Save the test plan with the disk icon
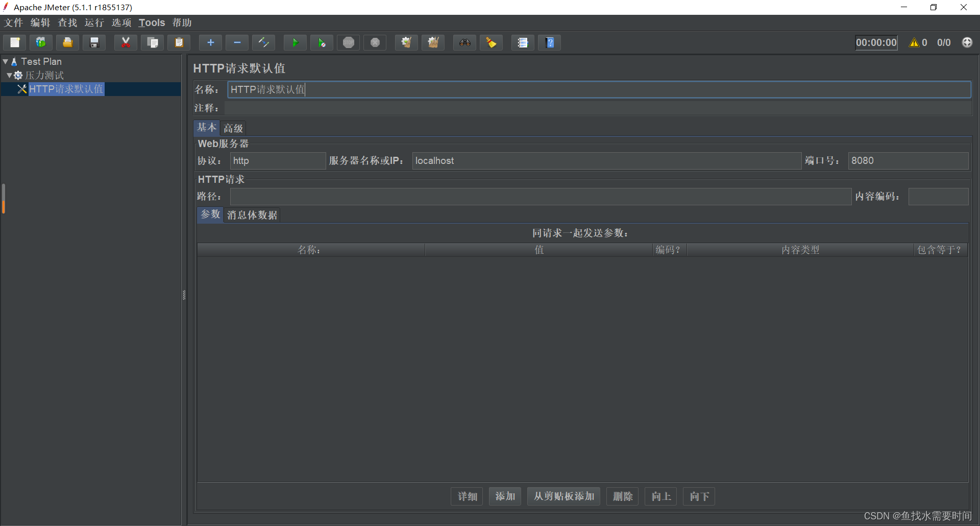 [94, 42]
